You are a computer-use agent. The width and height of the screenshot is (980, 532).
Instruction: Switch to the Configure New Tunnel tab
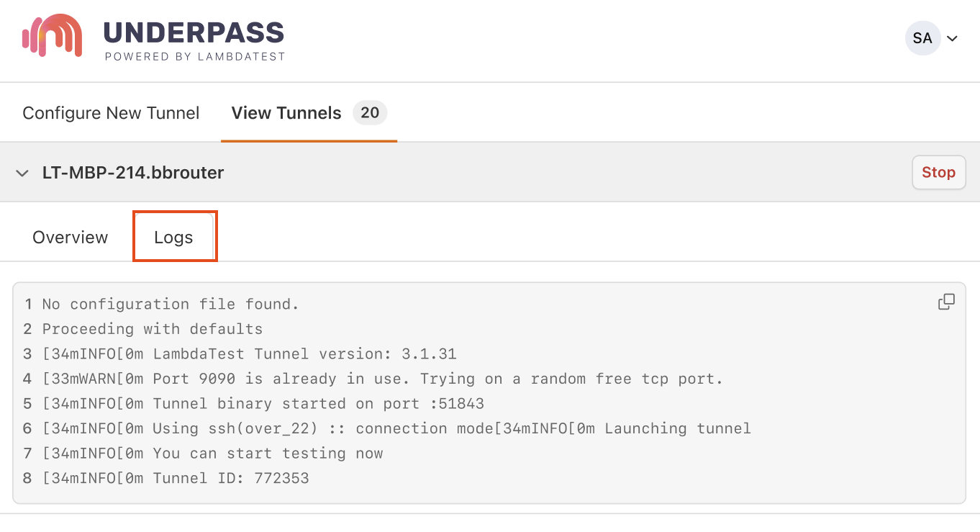111,113
